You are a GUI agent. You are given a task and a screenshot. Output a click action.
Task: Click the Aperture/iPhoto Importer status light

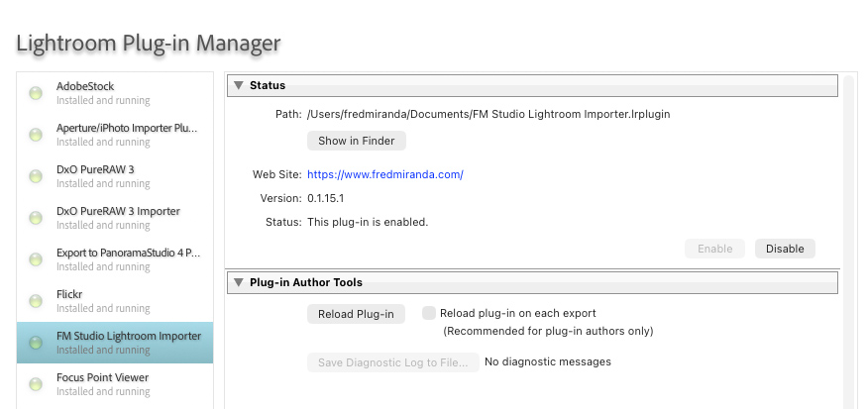tap(36, 135)
